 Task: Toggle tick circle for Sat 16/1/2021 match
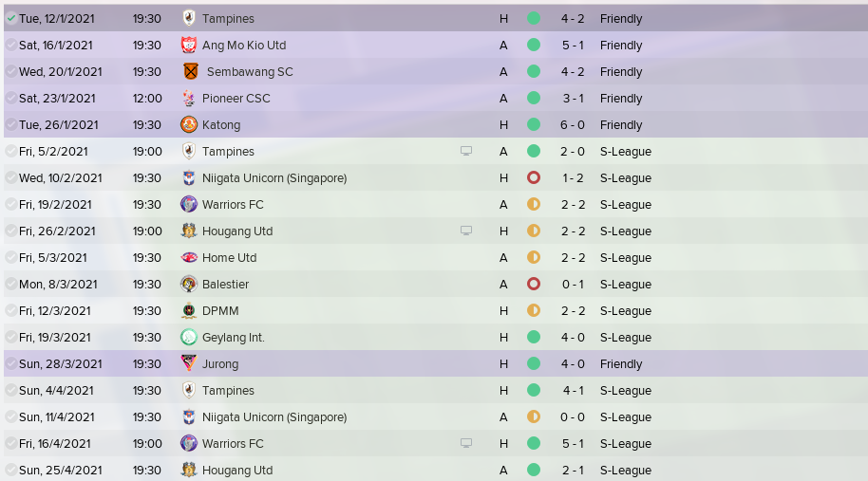11,45
